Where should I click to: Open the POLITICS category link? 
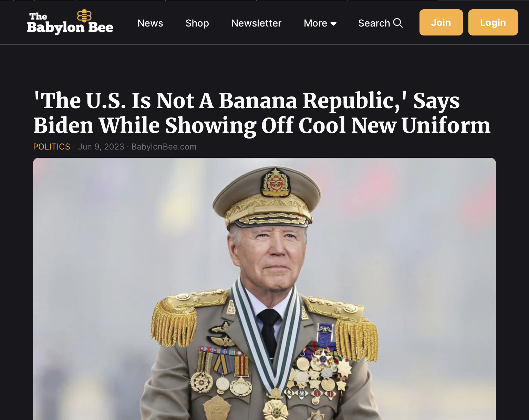pyautogui.click(x=52, y=147)
